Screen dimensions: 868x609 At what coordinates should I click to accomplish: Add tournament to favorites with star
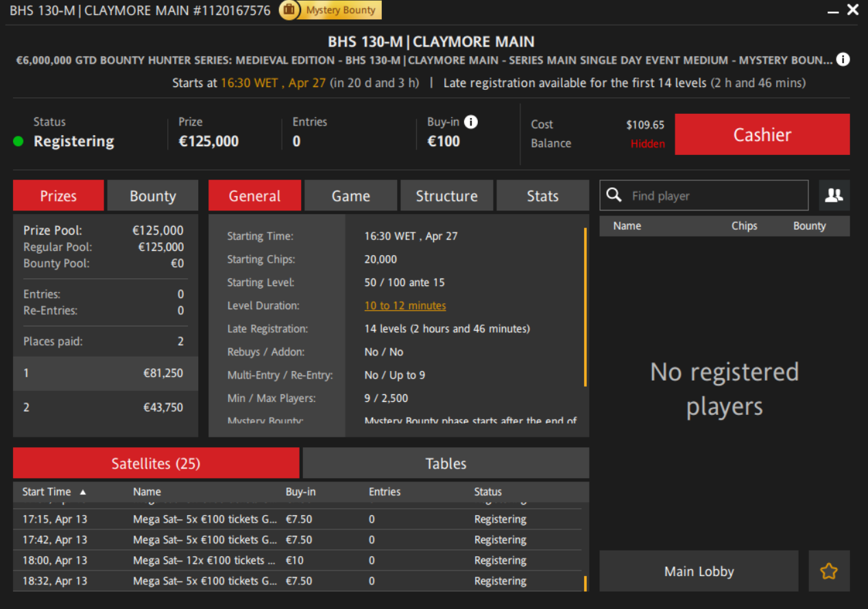tap(829, 571)
